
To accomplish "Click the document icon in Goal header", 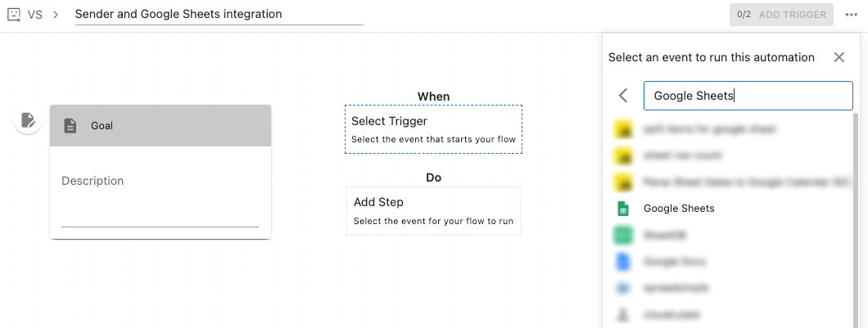I will tap(70, 126).
